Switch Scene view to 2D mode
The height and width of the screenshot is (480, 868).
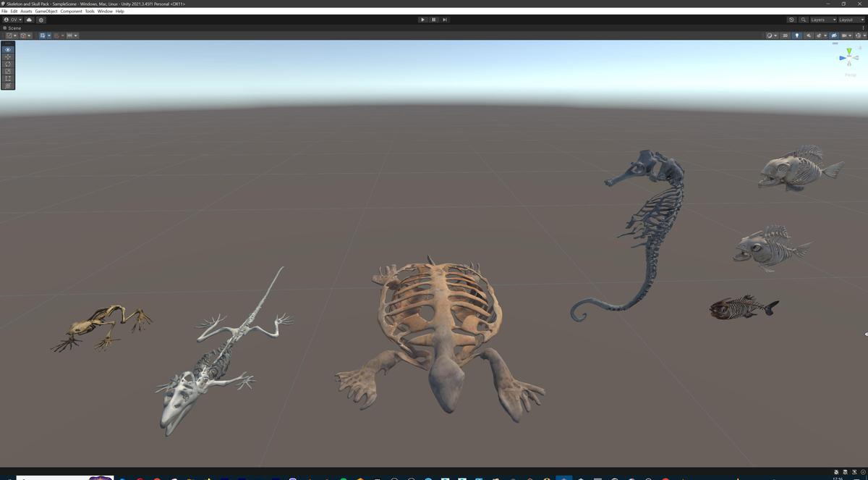pyautogui.click(x=785, y=35)
